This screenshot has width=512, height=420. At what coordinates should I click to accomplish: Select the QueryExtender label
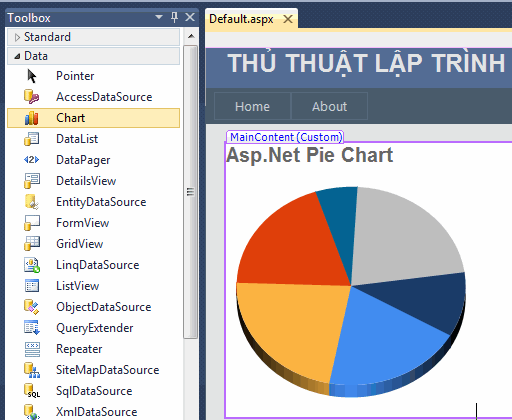click(x=94, y=328)
